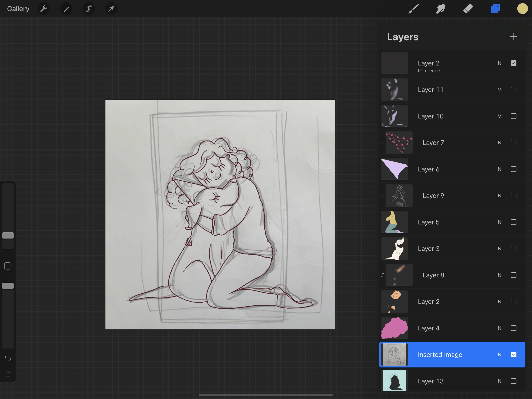Open blend mode M for Layer 10
This screenshot has height=399, width=532.
[x=499, y=116]
